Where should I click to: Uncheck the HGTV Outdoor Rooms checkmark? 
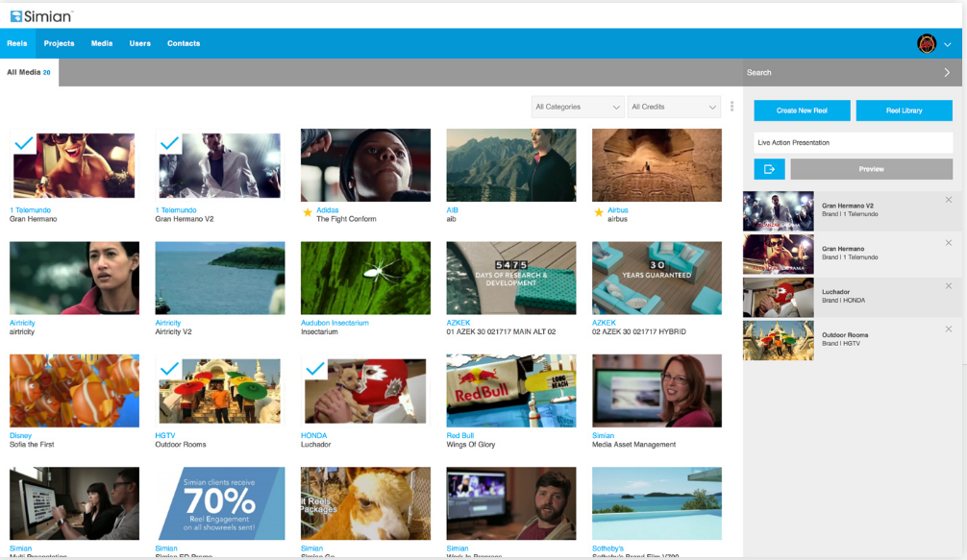[169, 369]
